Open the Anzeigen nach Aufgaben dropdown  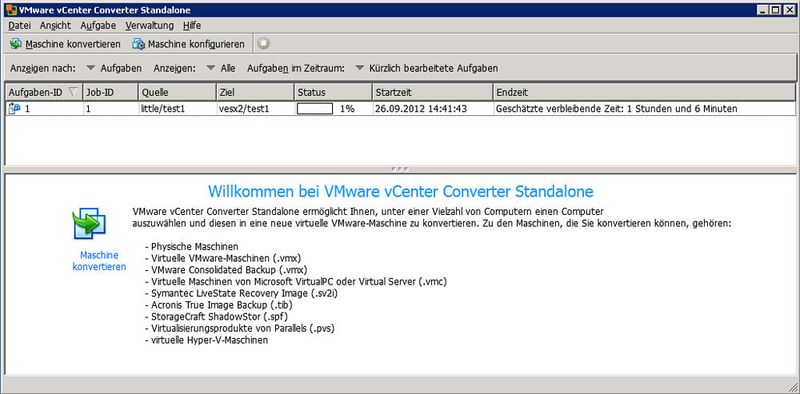click(114, 68)
